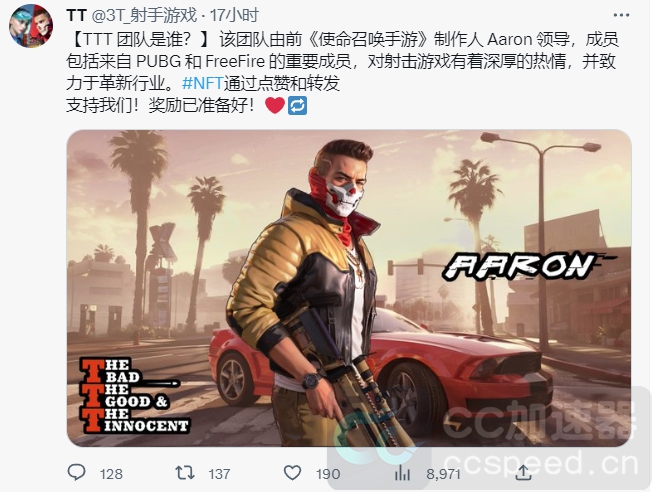Open the Aaron character image

(349, 288)
